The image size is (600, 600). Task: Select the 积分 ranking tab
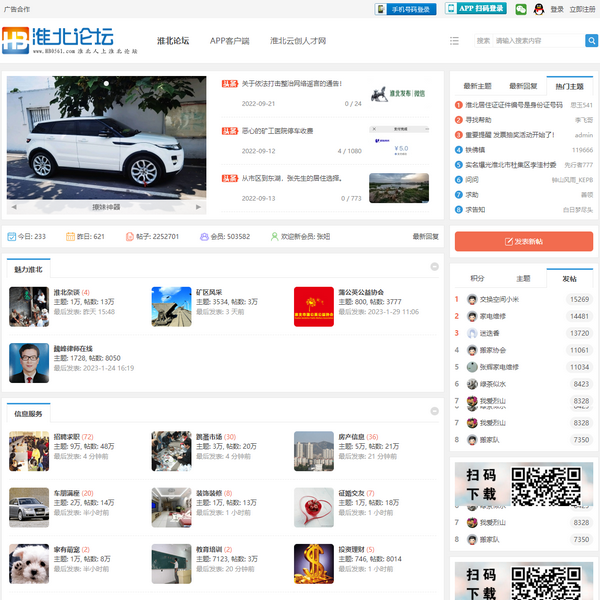click(x=477, y=279)
